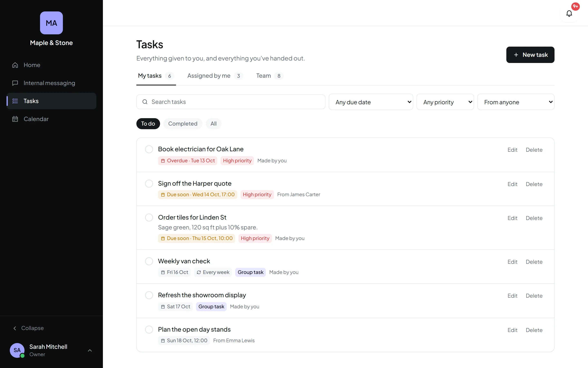
Task: Click the Group task badge on Weekly van check
Action: [x=250, y=272]
